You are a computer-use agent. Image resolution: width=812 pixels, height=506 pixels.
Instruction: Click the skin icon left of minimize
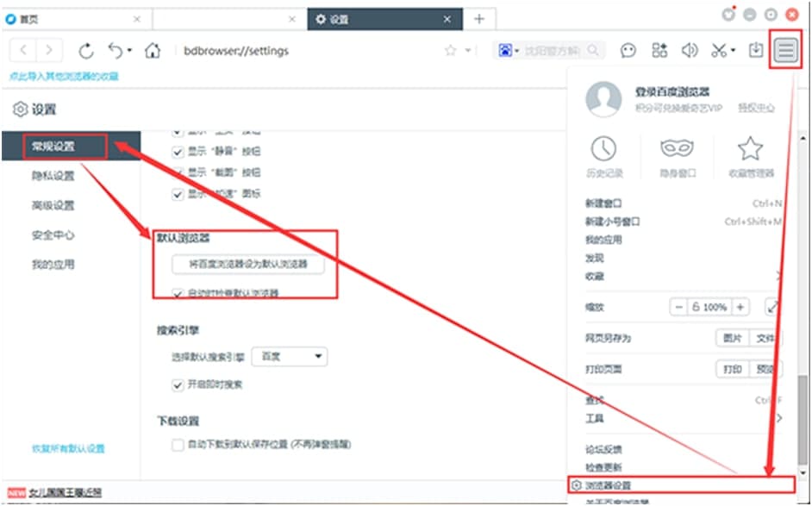[728, 14]
